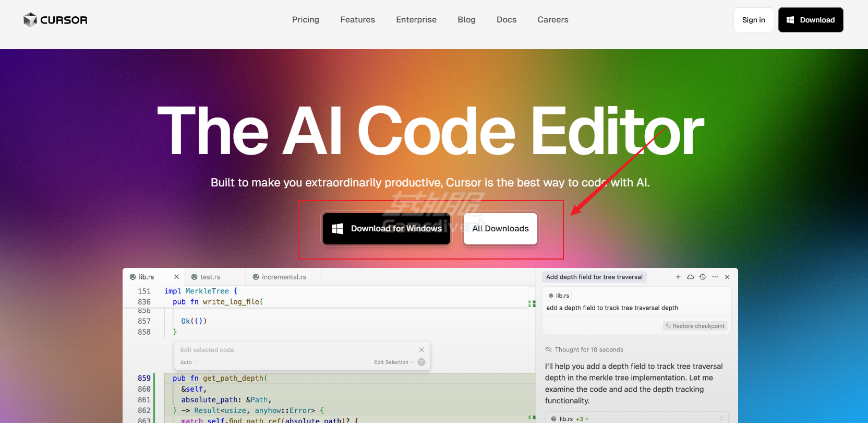Open the Blog link

pyautogui.click(x=466, y=20)
